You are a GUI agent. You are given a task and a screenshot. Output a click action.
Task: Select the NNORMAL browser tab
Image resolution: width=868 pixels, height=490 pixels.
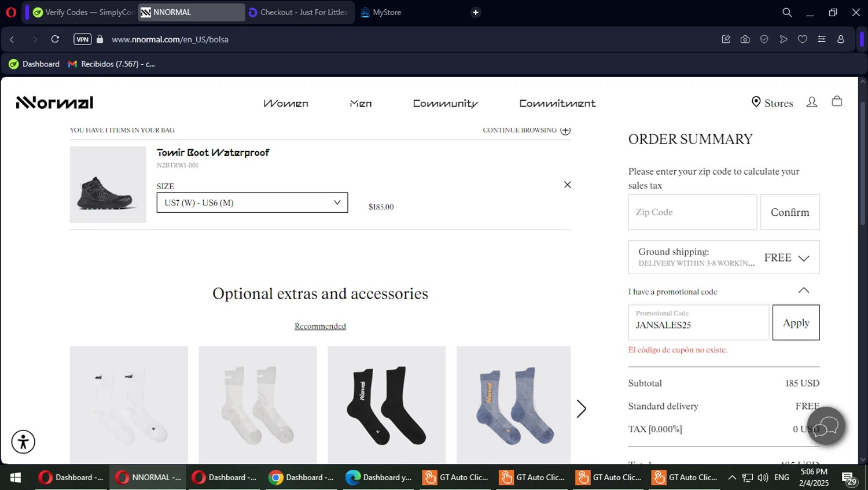[191, 12]
